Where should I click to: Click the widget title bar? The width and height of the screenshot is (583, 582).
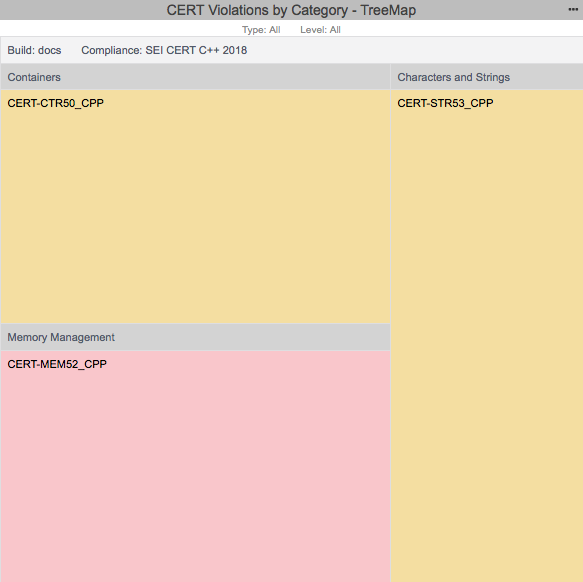[292, 10]
